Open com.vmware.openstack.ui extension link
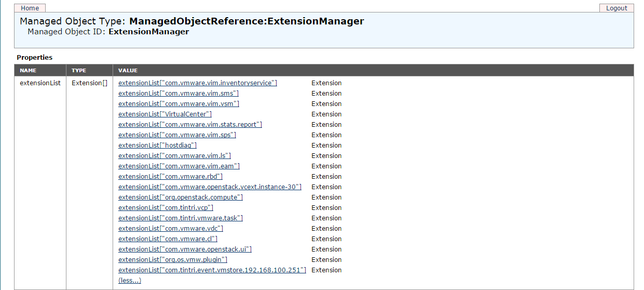Viewport: 644px width, 290px height. (x=185, y=249)
